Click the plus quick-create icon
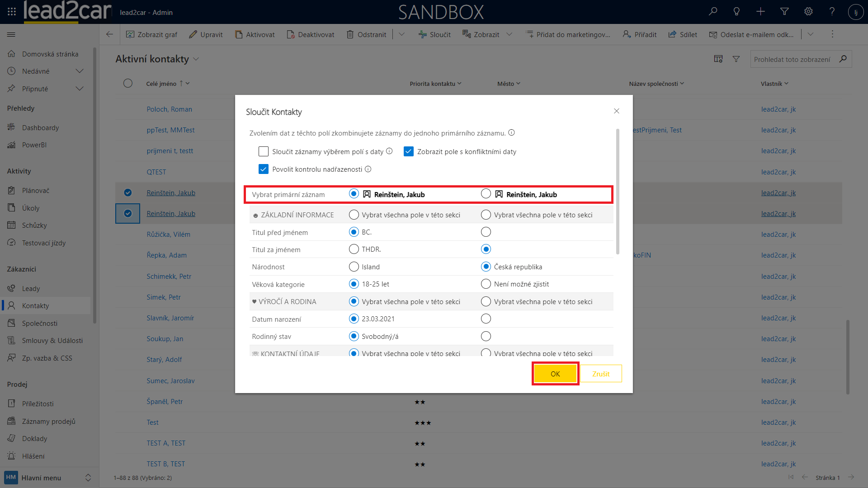 pos(760,12)
